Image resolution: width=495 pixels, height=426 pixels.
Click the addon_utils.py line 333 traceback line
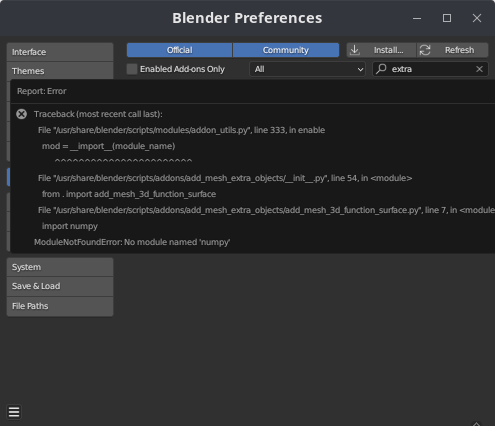[x=181, y=130]
